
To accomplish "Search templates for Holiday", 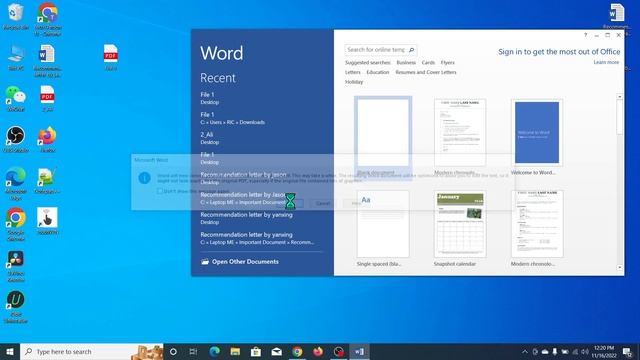I will [x=354, y=82].
